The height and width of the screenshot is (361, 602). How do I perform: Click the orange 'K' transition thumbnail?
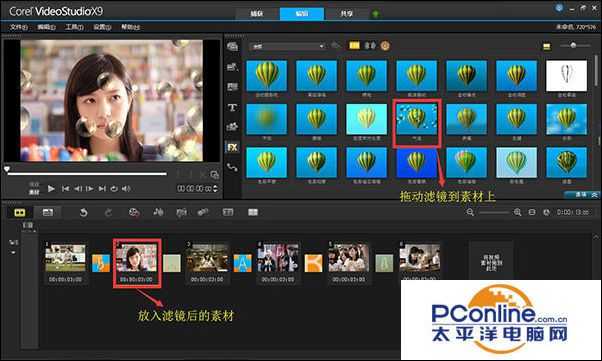(x=313, y=263)
